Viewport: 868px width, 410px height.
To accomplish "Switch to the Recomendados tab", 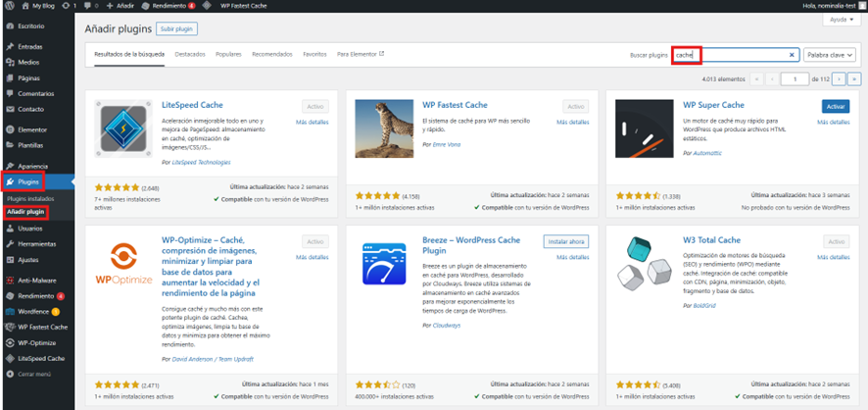I will pyautogui.click(x=271, y=54).
